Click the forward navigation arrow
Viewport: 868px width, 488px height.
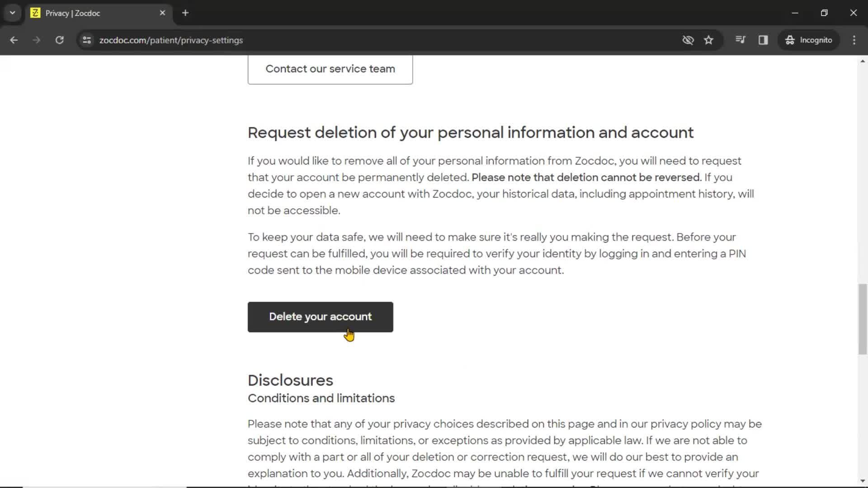(36, 40)
